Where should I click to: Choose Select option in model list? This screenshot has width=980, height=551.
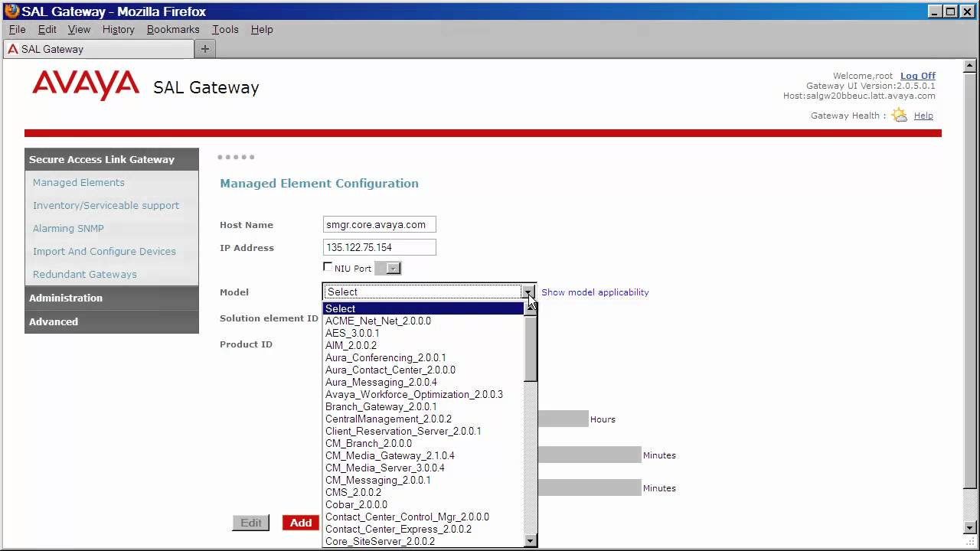[423, 308]
